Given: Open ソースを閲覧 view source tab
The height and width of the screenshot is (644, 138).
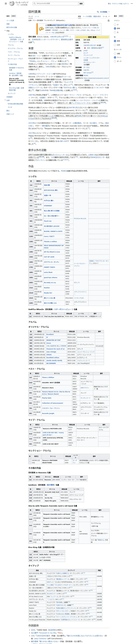Looking at the screenshot, I should (87, 17).
